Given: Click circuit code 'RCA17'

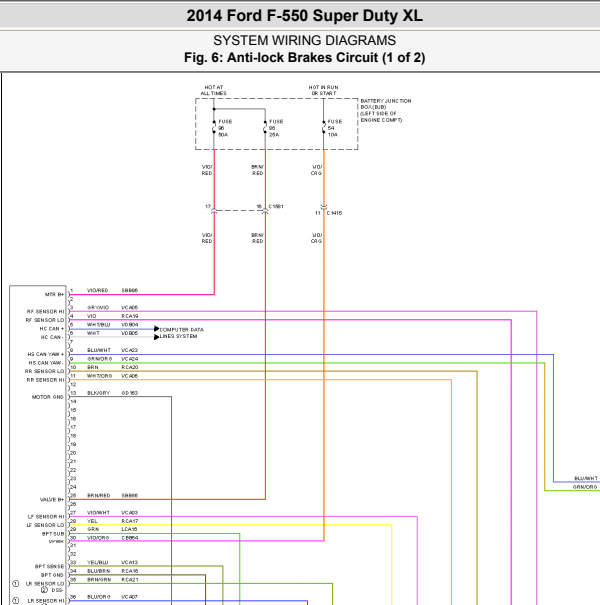Looking at the screenshot, I should coord(130,521).
